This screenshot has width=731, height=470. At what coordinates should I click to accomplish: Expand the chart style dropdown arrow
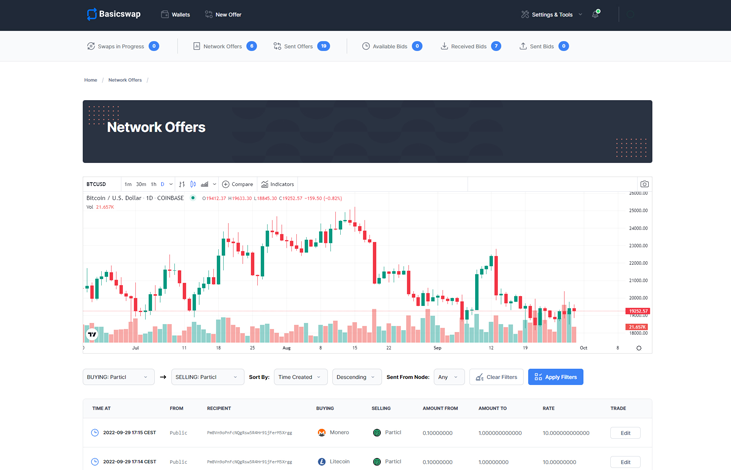(214, 184)
